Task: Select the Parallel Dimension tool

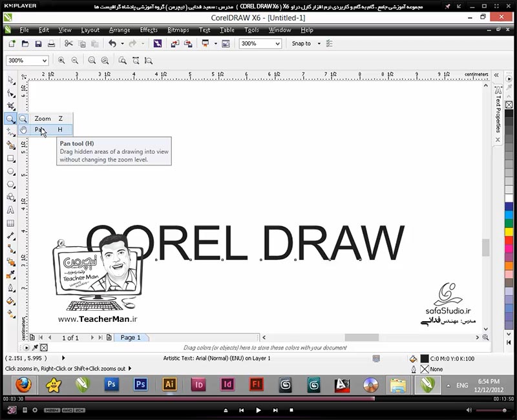Action: point(11,236)
